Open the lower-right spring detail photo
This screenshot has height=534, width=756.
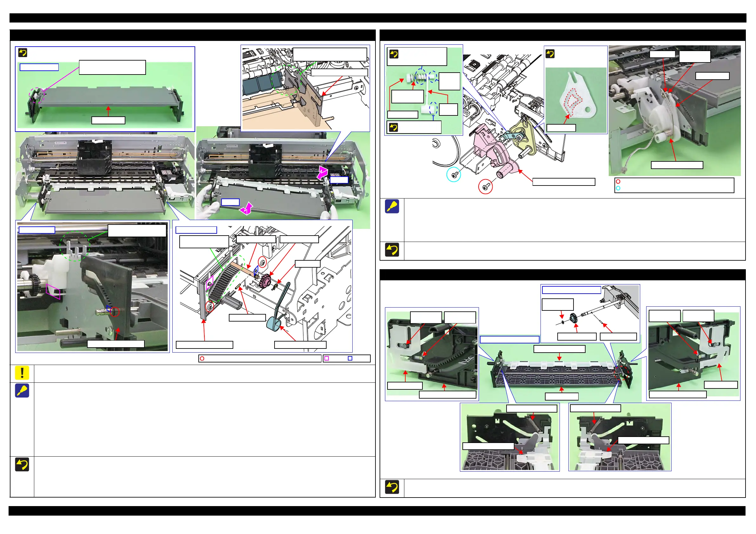point(620,437)
